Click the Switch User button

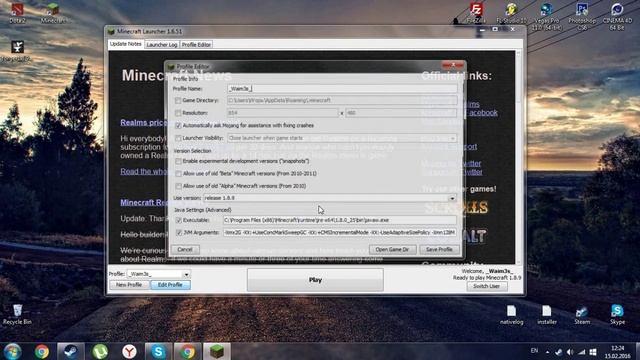coord(487,286)
